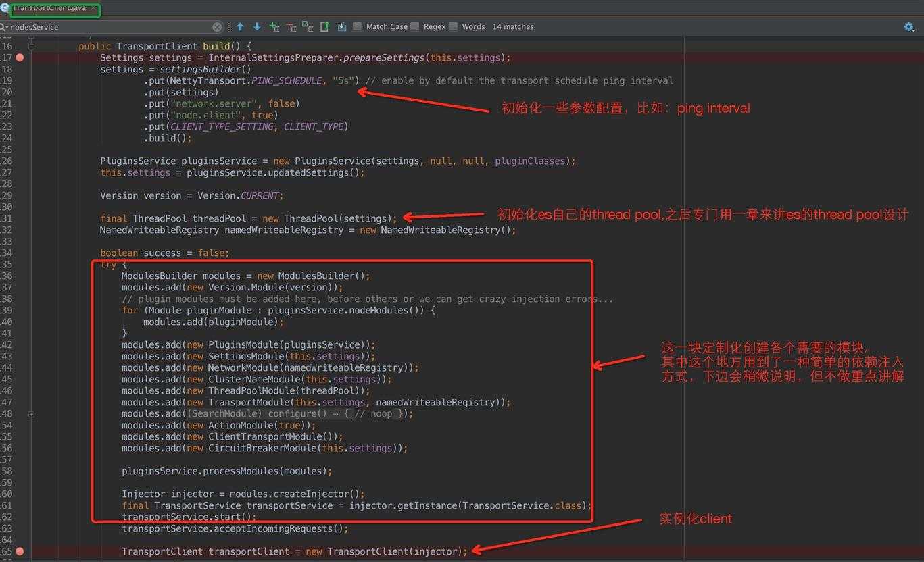The image size is (924, 562).
Task: Jump to previous occurrence (up arrow)
Action: pyautogui.click(x=240, y=27)
